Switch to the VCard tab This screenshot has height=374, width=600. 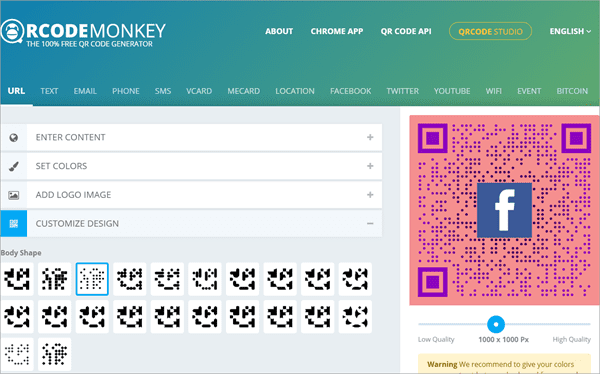[x=199, y=91]
